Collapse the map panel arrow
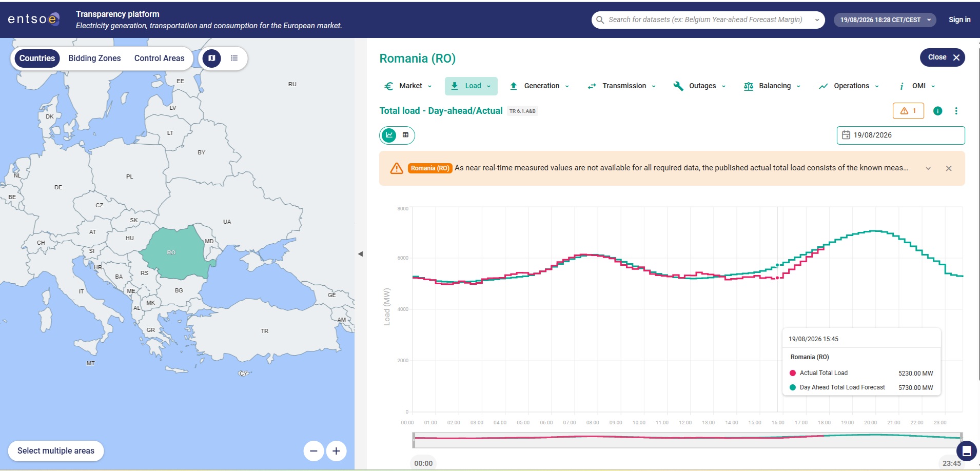The height and width of the screenshot is (471, 980). point(360,254)
